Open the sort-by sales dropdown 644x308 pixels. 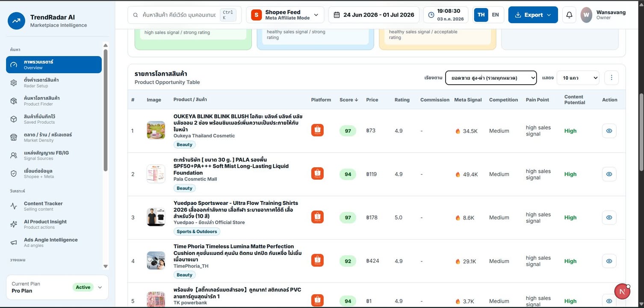[x=491, y=78]
